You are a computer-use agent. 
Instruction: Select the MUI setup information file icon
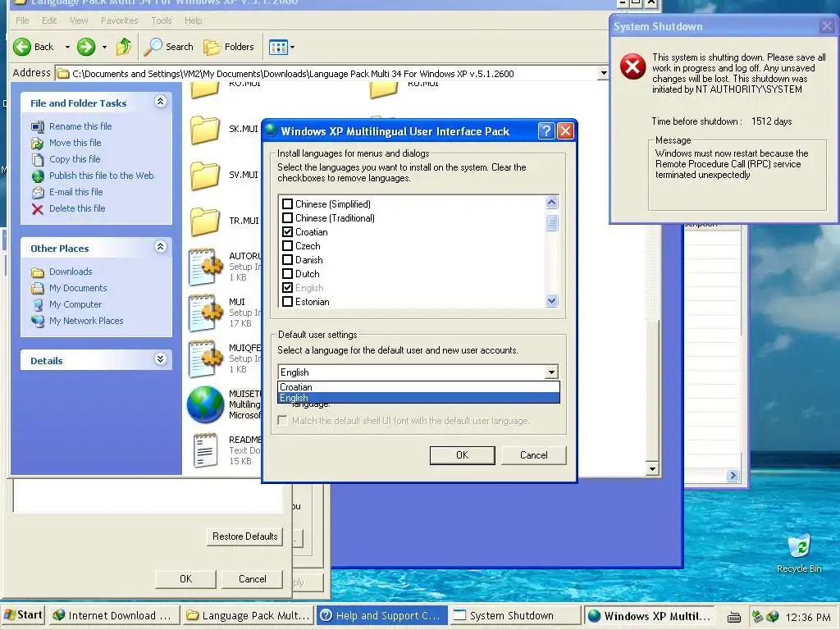[205, 313]
